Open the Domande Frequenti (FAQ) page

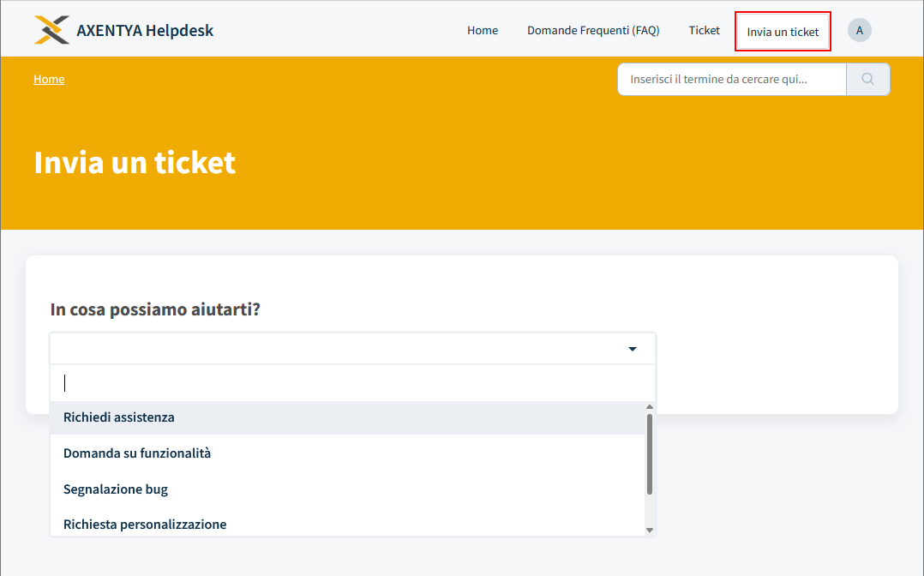click(x=592, y=31)
